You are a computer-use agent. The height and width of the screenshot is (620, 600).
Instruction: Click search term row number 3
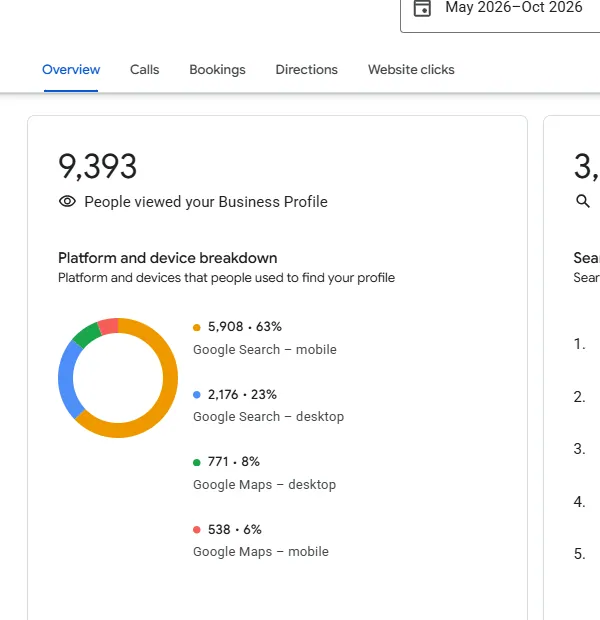(x=580, y=449)
